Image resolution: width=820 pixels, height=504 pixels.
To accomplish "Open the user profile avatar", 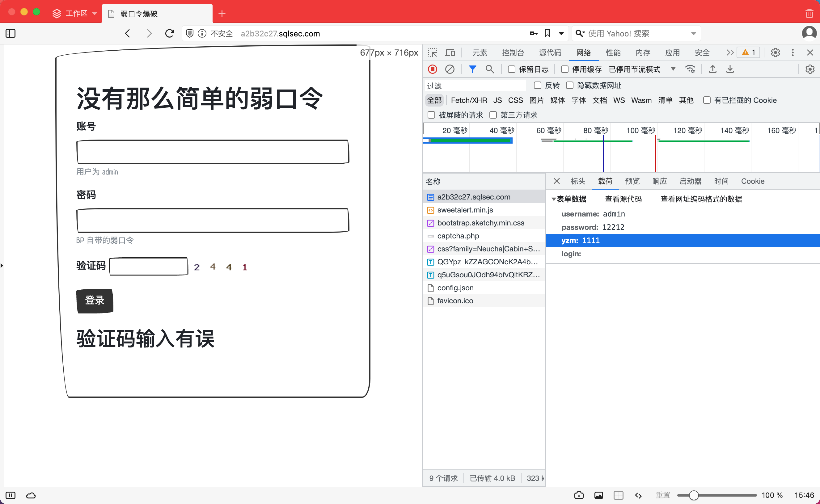I will 809,33.
